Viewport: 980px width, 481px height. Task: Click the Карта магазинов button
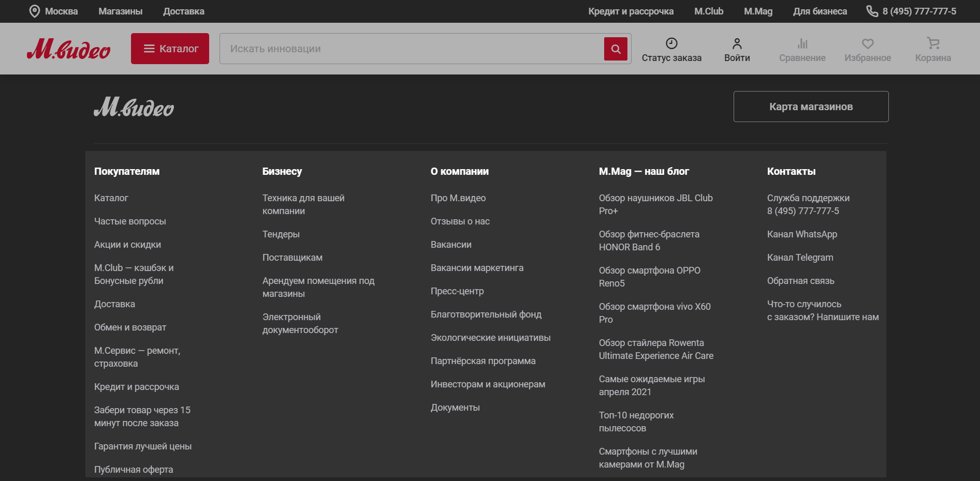pos(811,107)
